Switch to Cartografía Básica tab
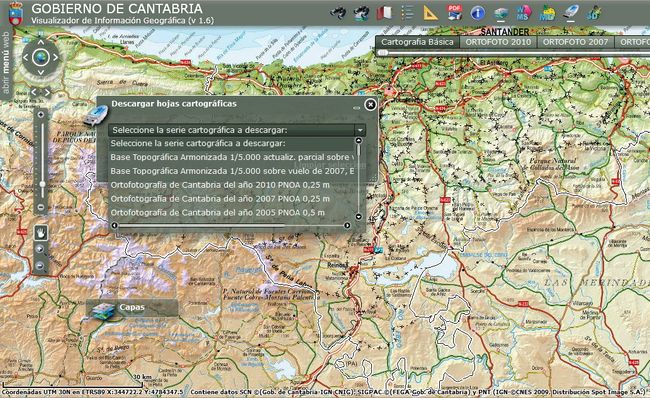Image resolution: width=650 pixels, height=398 pixels. (x=417, y=42)
